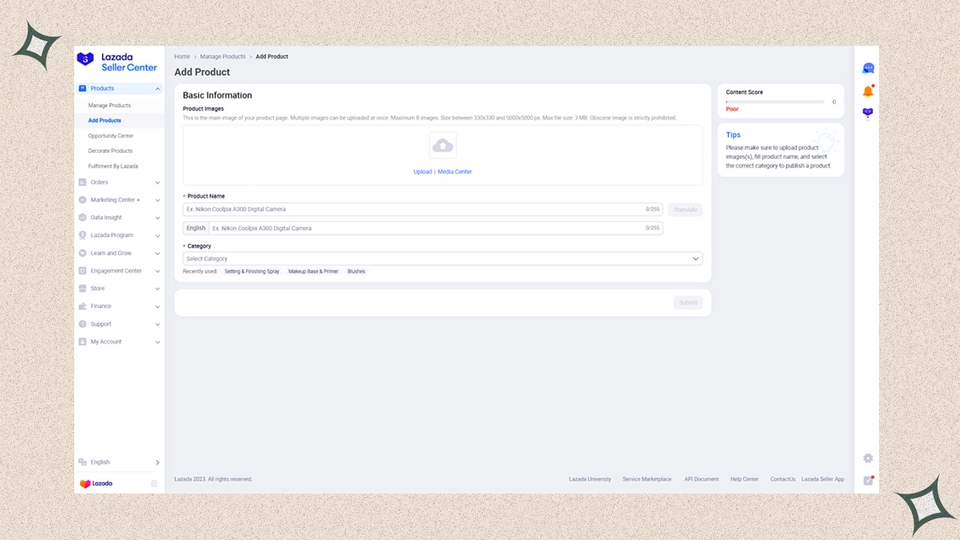Expand the Store menu chevron
This screenshot has width=960, height=540.
pos(157,289)
